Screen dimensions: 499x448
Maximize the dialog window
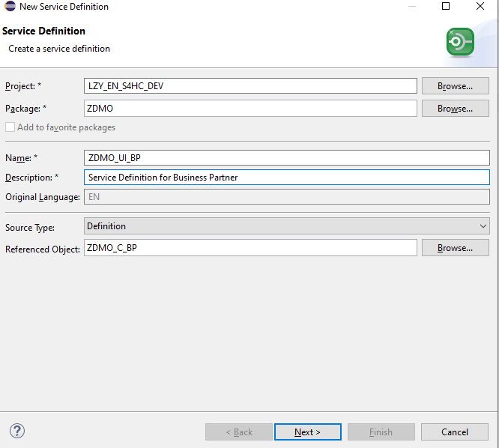(x=446, y=7)
